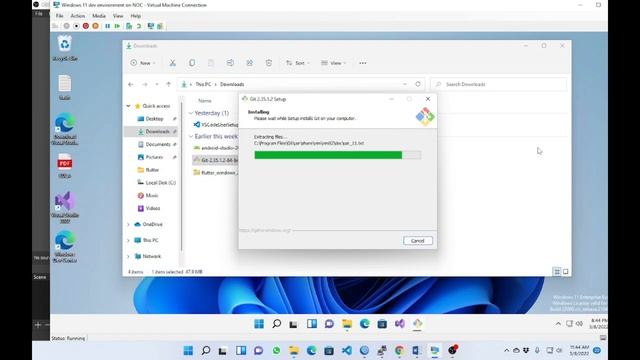Switch Explorer to large icons view toggle

pyautogui.click(x=566, y=272)
